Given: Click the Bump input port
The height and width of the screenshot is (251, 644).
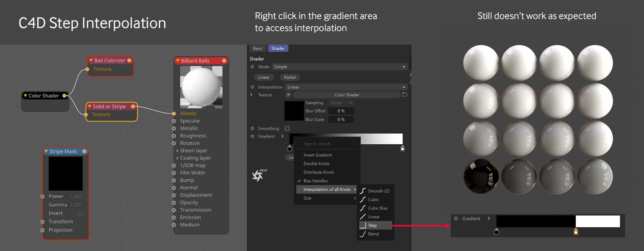Looking at the screenshot, I should 174,180.
